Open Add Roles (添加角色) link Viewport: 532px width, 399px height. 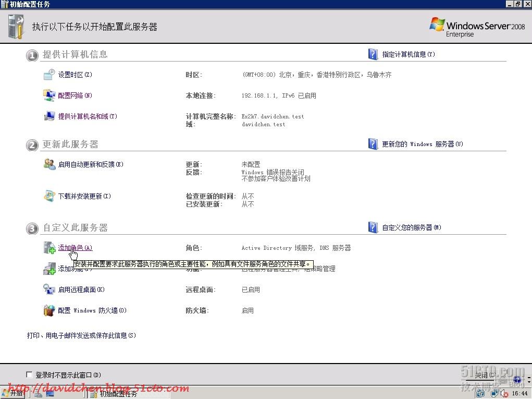tap(75, 248)
